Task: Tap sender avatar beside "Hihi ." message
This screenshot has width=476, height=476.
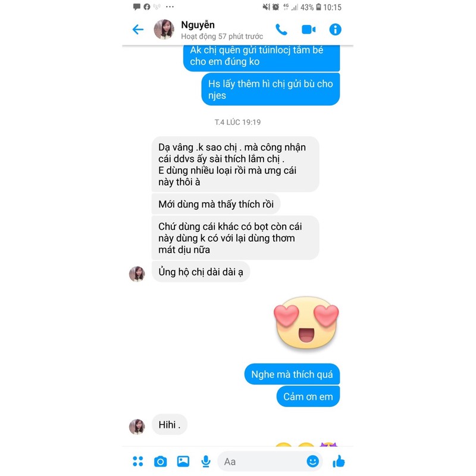Action: tap(137, 427)
